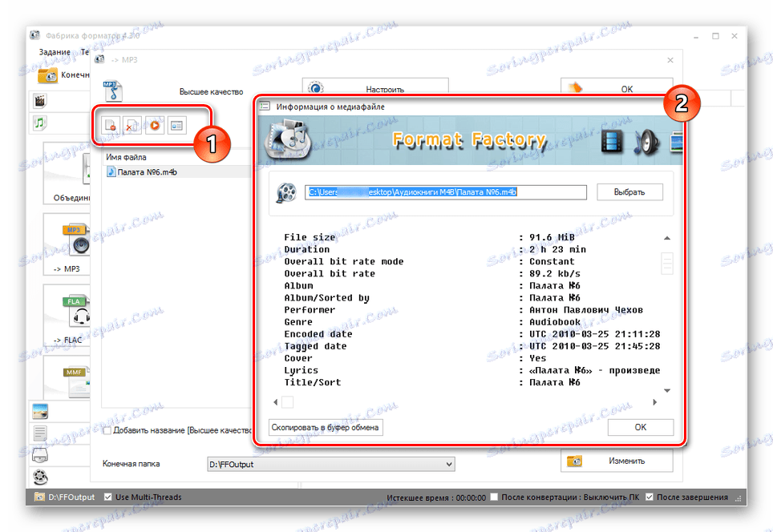Click the Genre value Audiobook

(x=555, y=322)
